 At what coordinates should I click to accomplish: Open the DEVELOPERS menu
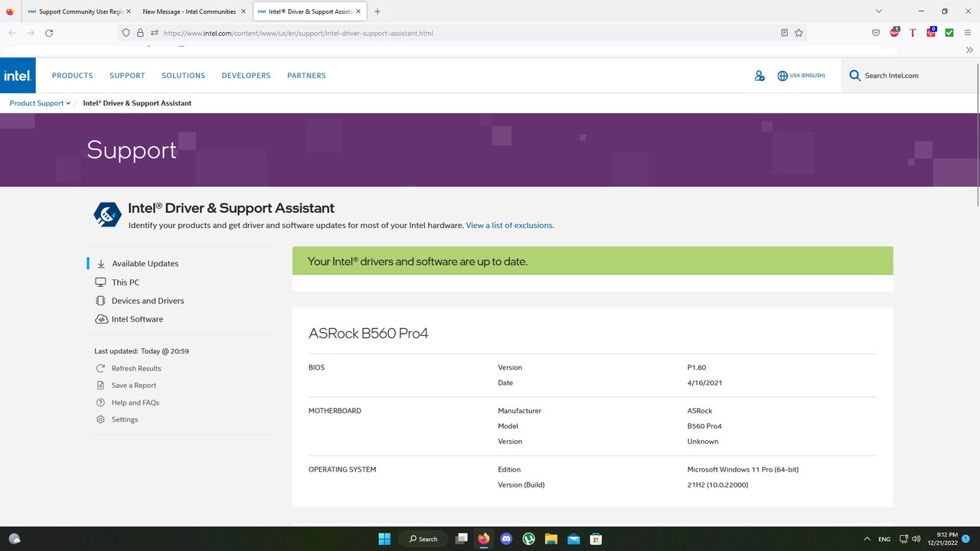click(x=246, y=76)
